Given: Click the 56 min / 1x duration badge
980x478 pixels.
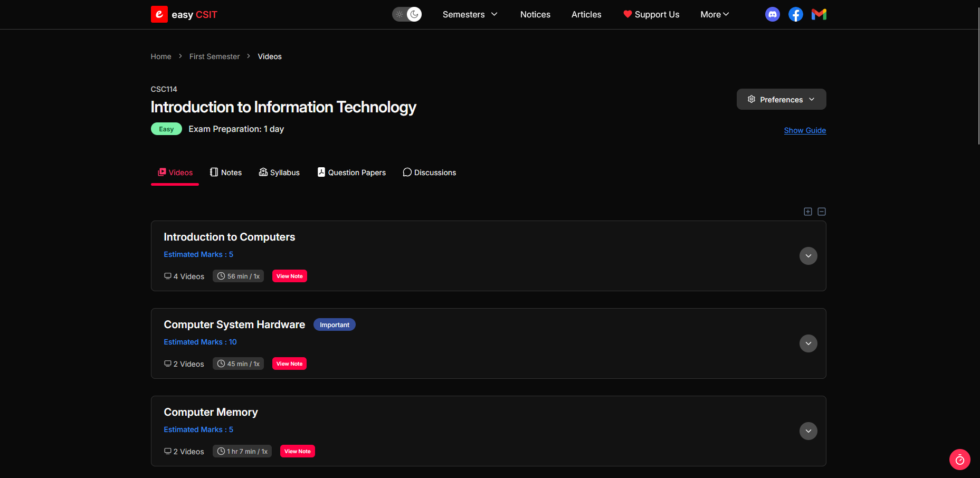Looking at the screenshot, I should click(239, 276).
